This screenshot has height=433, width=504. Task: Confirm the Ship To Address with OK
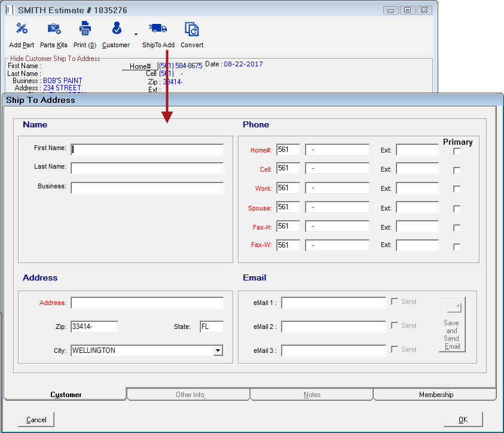click(x=463, y=419)
